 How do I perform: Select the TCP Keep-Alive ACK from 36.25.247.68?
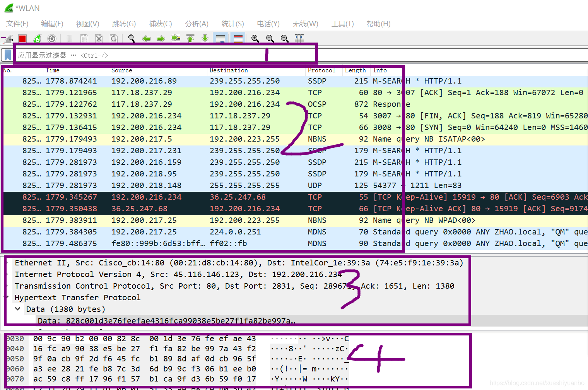294,209
